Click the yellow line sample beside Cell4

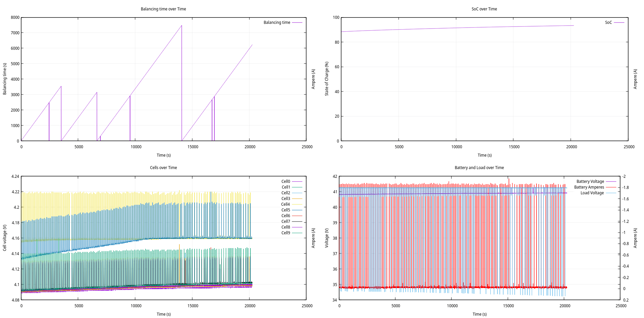(x=297, y=204)
